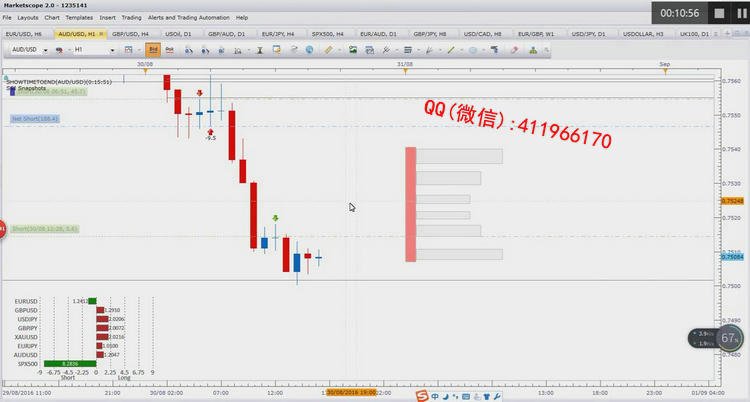Stop the screen recording
750x402 pixels.
(719, 13)
